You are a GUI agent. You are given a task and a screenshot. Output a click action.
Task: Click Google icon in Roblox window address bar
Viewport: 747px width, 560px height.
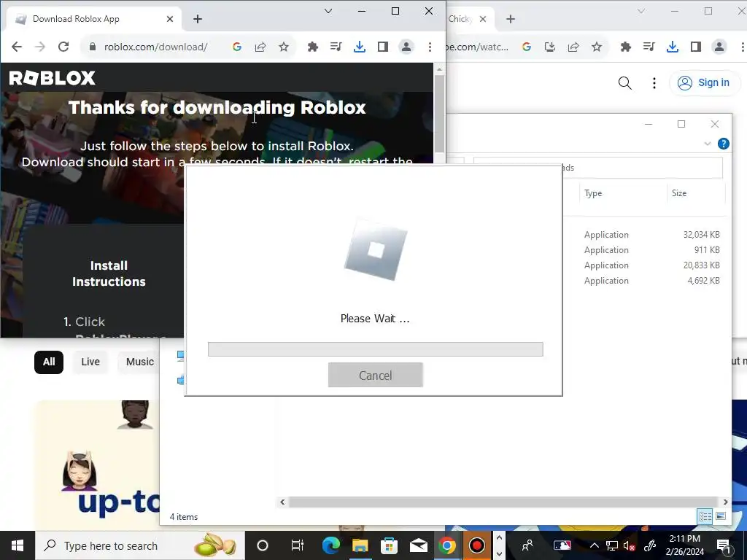point(237,47)
